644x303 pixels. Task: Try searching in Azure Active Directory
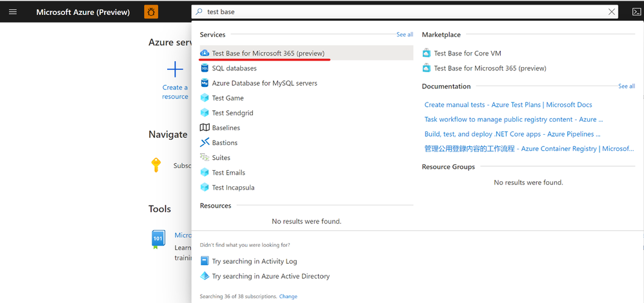(270, 277)
